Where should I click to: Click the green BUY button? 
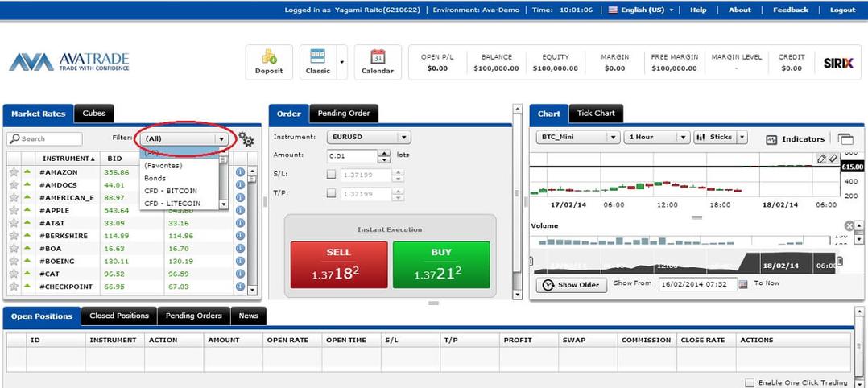tap(441, 265)
